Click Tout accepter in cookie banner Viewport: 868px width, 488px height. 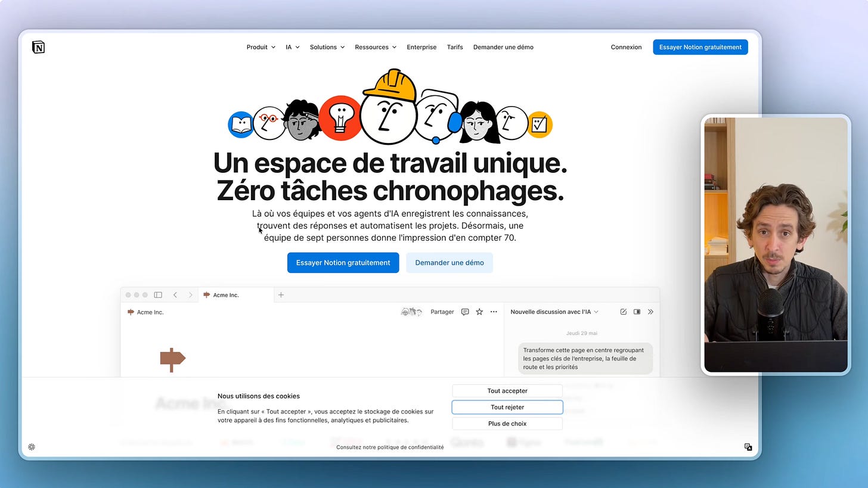pos(507,391)
